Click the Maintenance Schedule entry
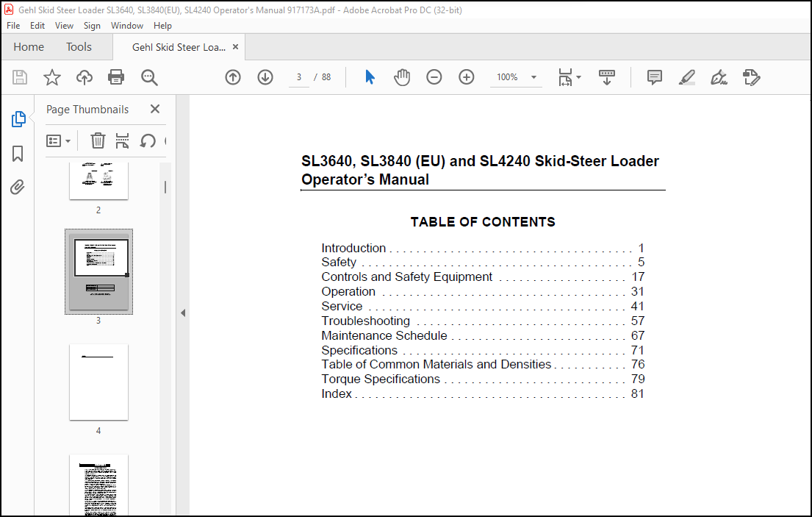The height and width of the screenshot is (517, 812). (483, 335)
